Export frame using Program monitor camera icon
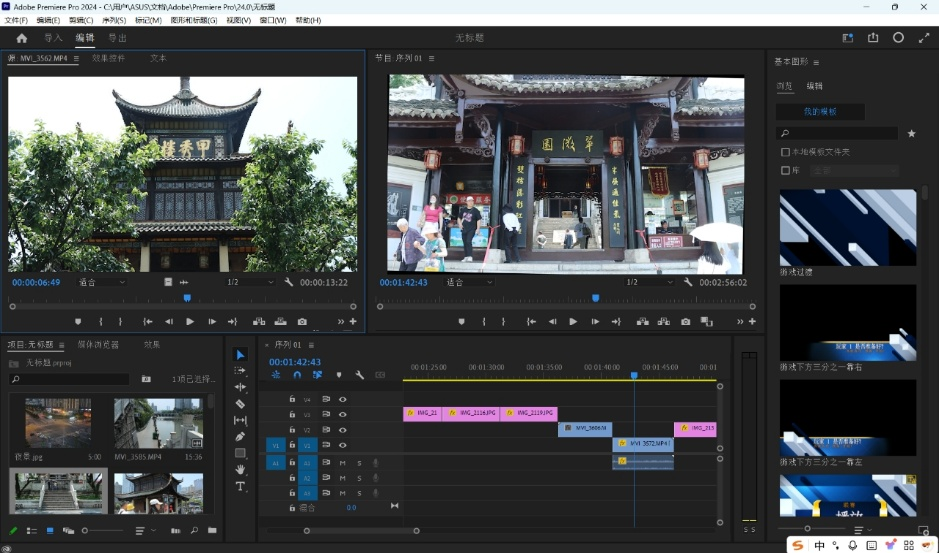Viewport: 939px width, 553px height. point(685,322)
